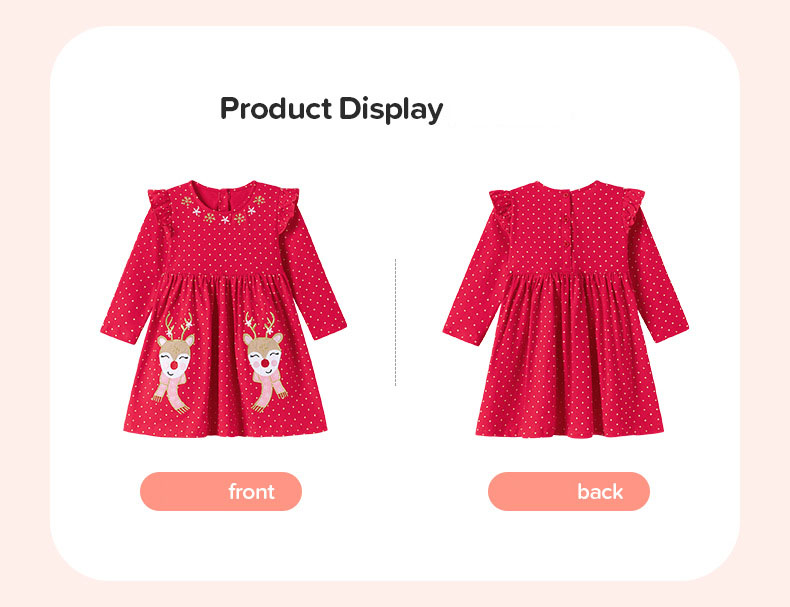790x607 pixels.
Task: Click the salmon "front" label button
Action: click(221, 491)
